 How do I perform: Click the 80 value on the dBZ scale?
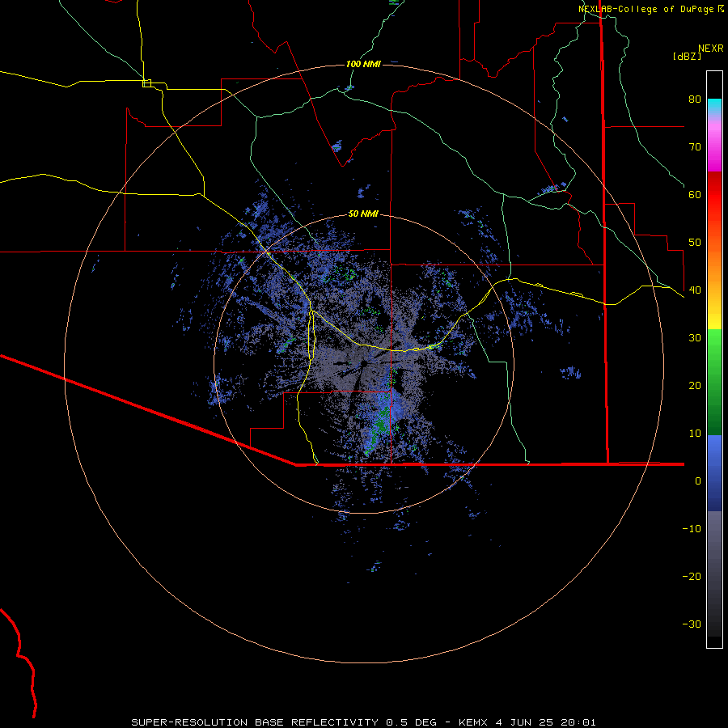click(x=695, y=99)
